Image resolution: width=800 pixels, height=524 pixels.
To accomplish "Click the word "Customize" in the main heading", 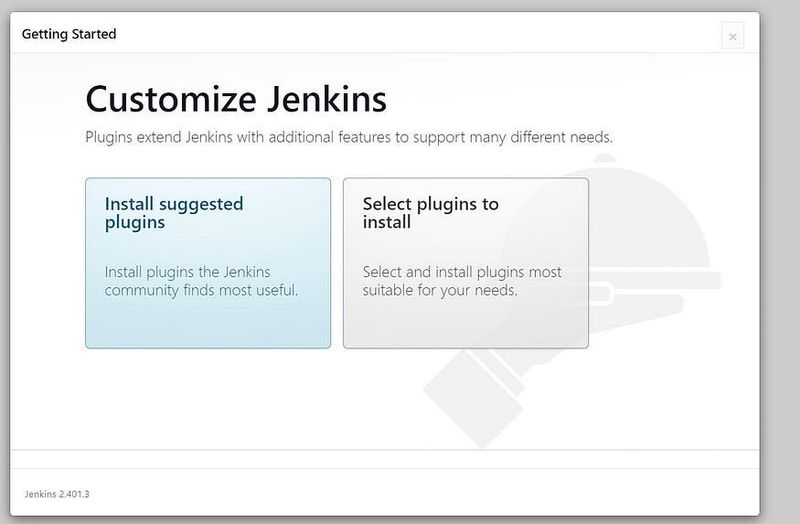I will coord(158,100).
